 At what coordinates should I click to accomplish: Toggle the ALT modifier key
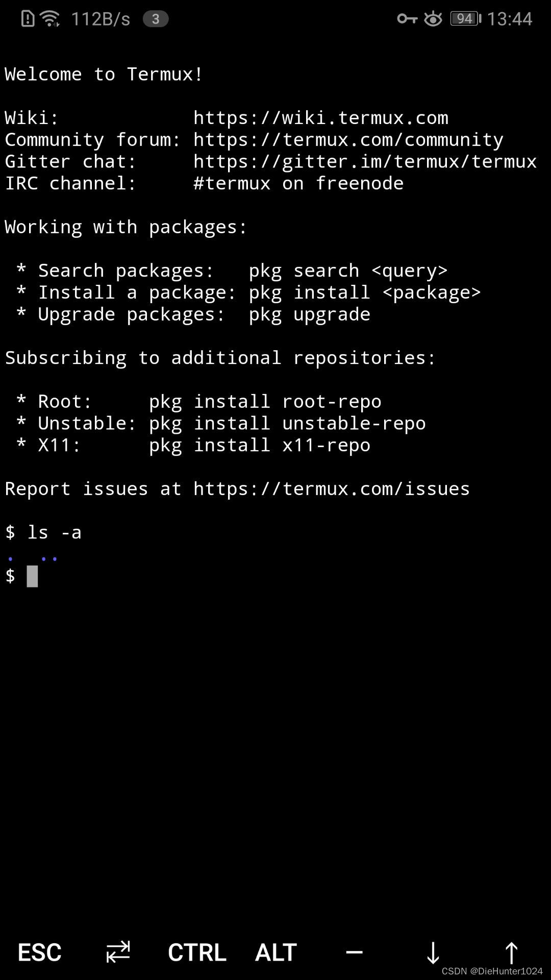tap(275, 952)
